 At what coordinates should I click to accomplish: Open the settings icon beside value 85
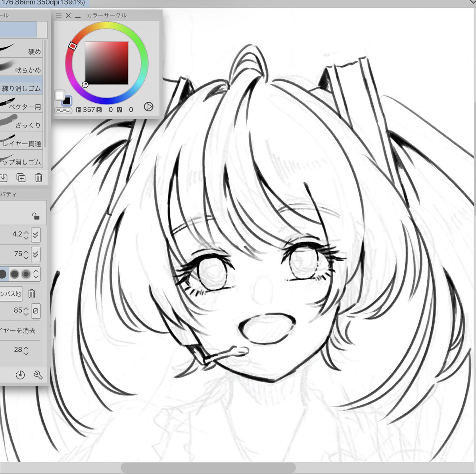point(36,311)
